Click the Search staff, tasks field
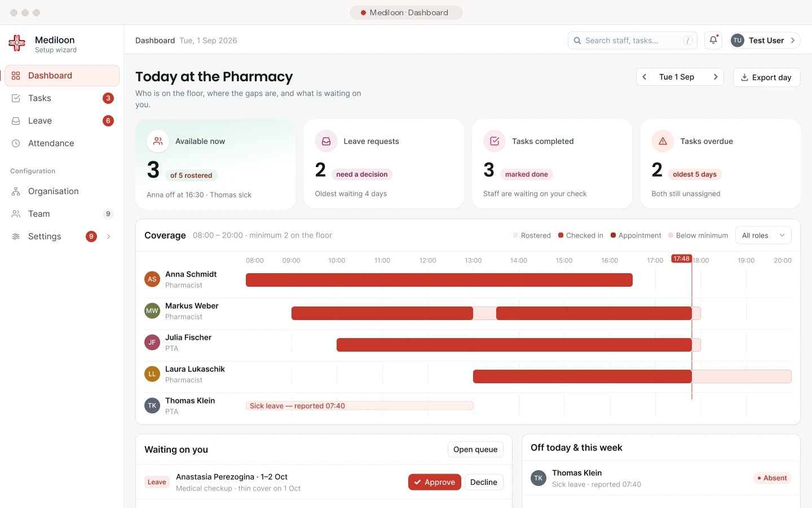 pos(632,41)
